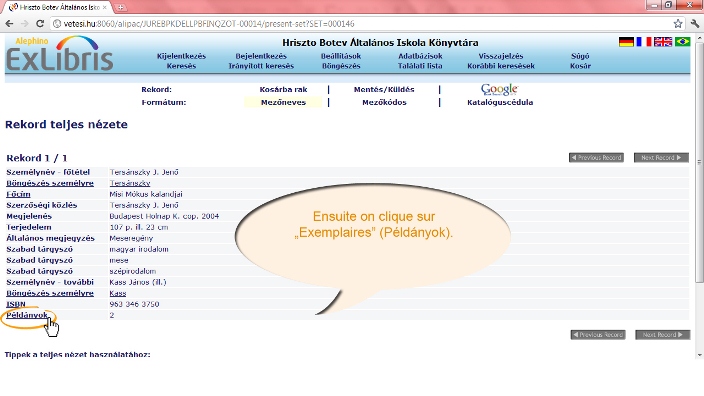
Task: Select the Brazilian flag language icon
Action: coord(682,42)
